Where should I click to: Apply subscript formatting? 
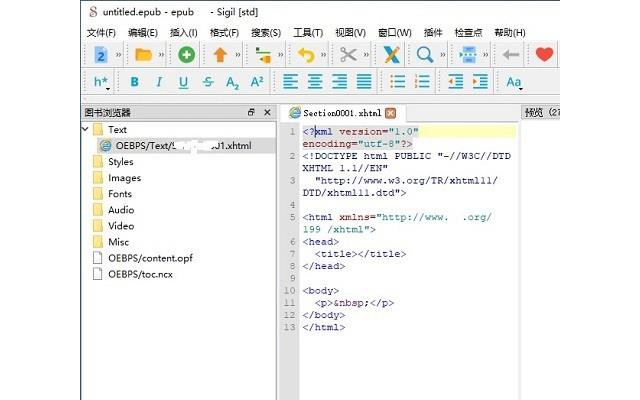coord(232,83)
